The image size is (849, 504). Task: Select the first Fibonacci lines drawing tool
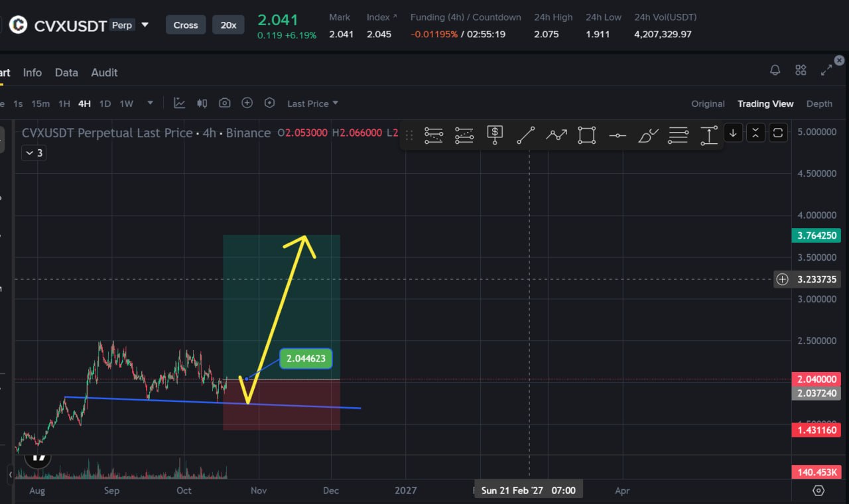tap(434, 135)
